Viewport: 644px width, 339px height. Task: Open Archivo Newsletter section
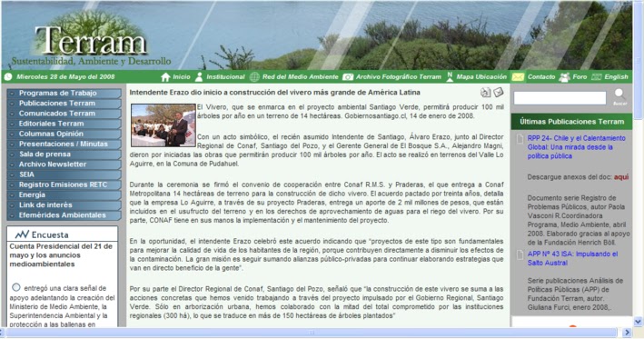click(64, 165)
